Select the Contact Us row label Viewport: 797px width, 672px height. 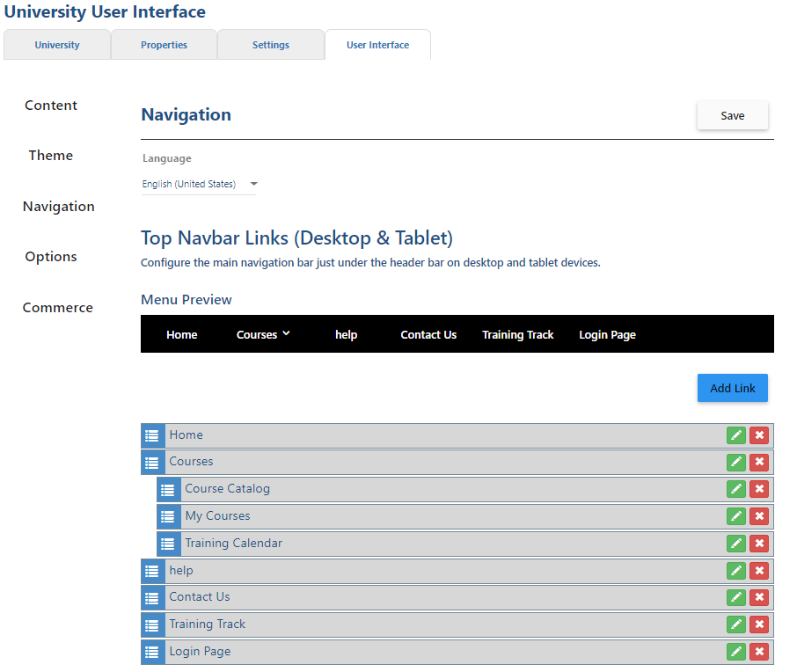pos(199,596)
